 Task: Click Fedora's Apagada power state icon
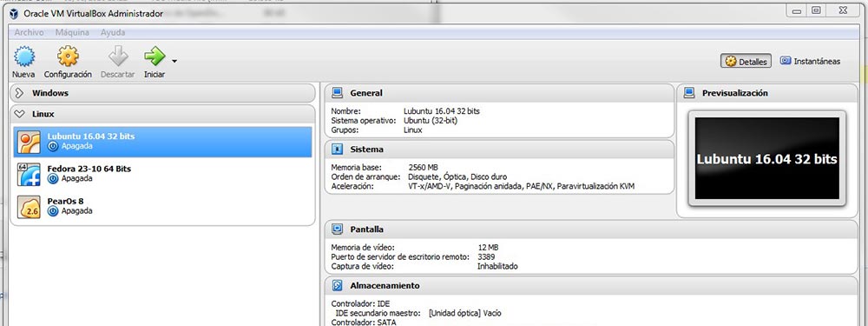click(x=53, y=178)
